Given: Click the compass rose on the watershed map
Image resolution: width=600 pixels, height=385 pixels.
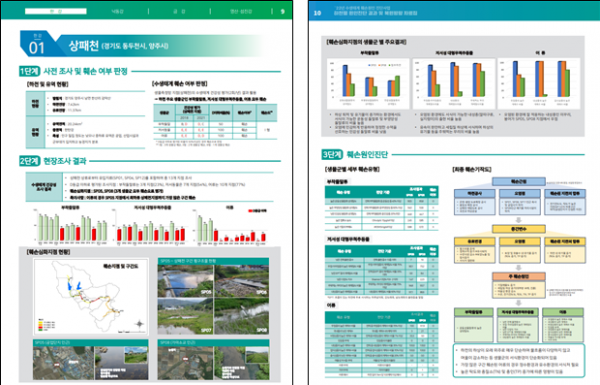Looking at the screenshot, I should [x=140, y=324].
